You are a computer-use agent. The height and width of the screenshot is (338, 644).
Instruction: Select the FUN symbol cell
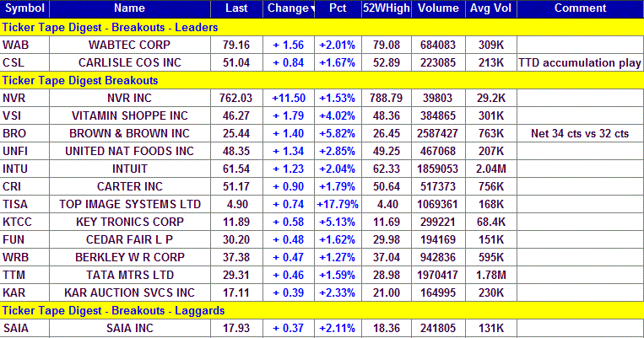[x=24, y=239]
